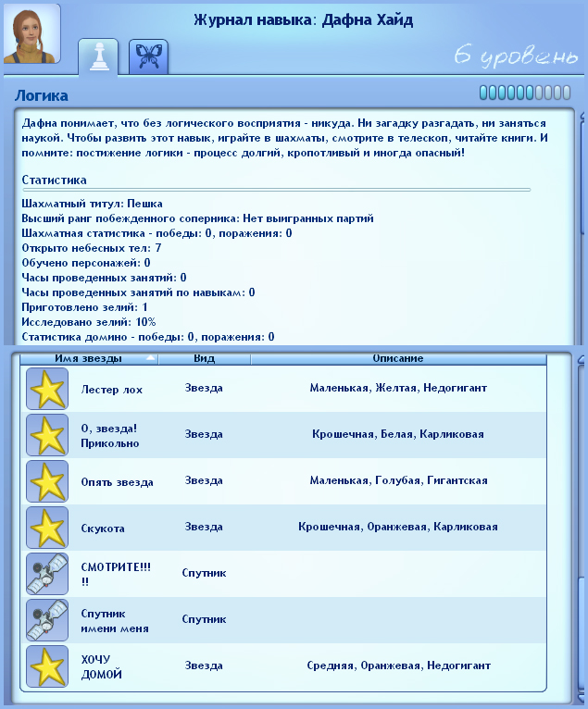Sort the list by Имя звезды column
588x709 pixels.
click(x=89, y=358)
